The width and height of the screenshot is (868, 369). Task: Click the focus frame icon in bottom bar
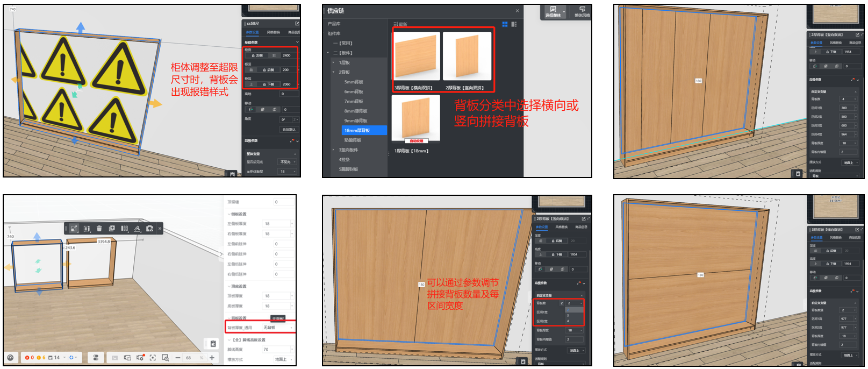(153, 358)
